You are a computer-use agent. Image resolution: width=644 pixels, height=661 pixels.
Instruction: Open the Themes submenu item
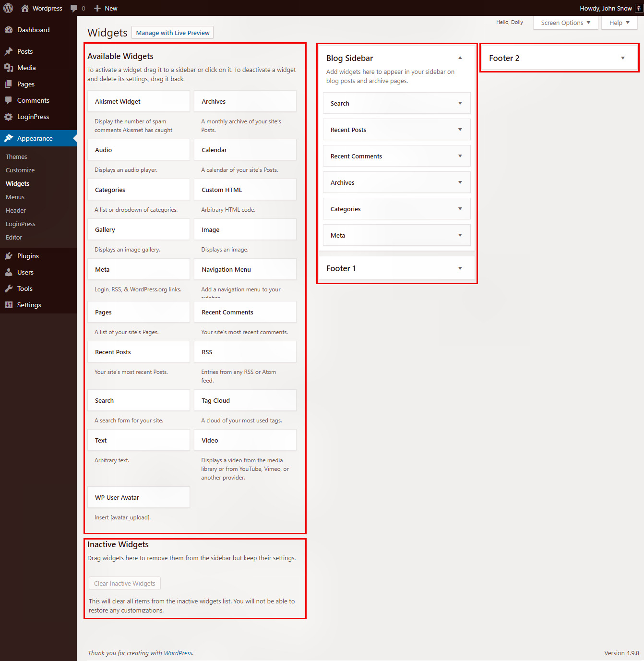coord(16,156)
